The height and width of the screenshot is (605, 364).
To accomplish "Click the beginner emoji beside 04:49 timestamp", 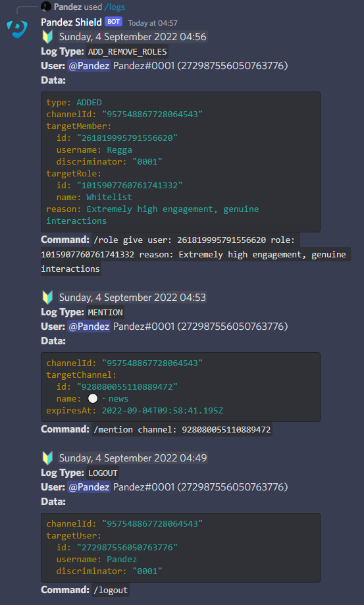I will (x=47, y=458).
